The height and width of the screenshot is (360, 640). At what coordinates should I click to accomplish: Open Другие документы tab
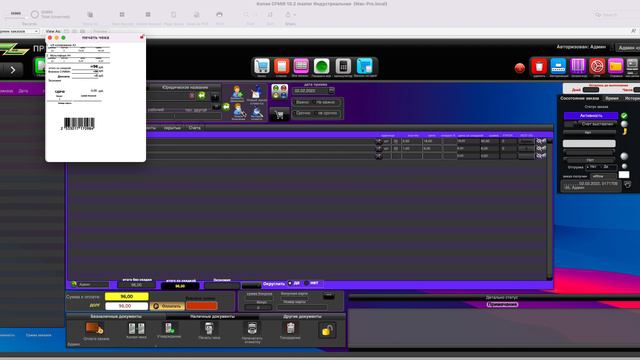pyautogui.click(x=302, y=316)
